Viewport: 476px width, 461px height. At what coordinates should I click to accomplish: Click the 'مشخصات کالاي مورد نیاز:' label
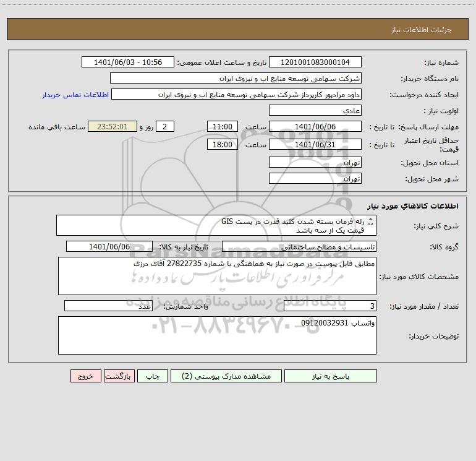419,277
